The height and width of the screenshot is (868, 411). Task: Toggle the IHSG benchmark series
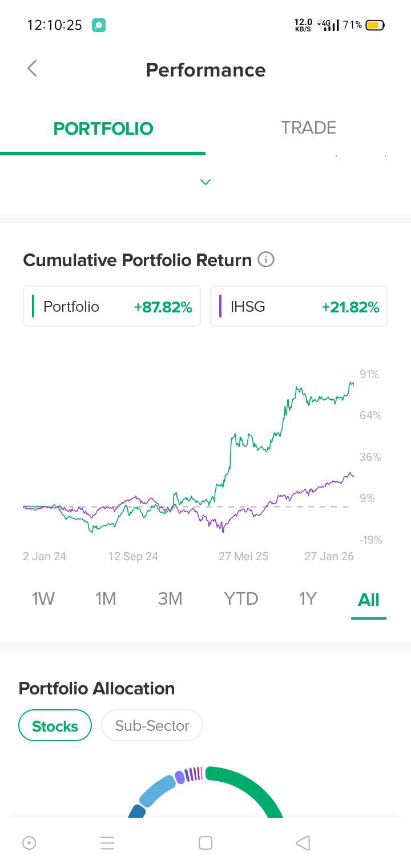(x=299, y=307)
